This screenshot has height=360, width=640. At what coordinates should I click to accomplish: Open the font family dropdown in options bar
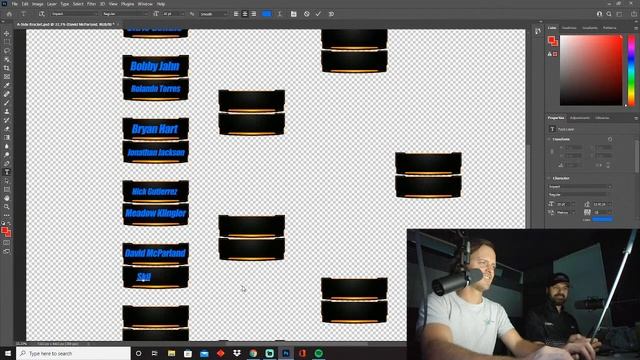(x=75, y=14)
